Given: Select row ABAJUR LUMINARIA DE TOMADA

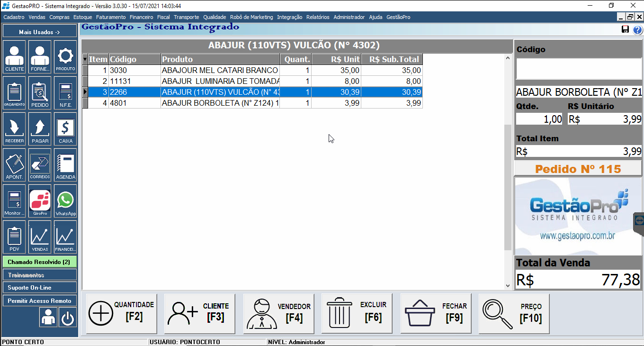Looking at the screenshot, I should [x=252, y=81].
